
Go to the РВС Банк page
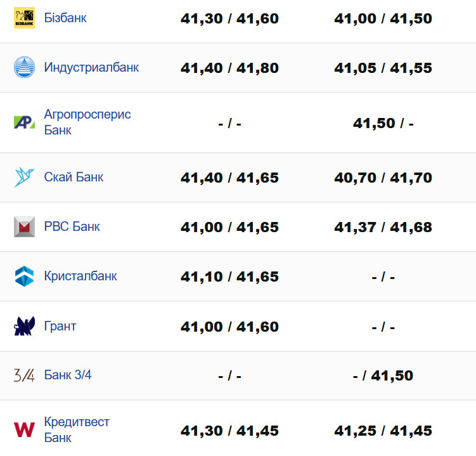tap(72, 226)
